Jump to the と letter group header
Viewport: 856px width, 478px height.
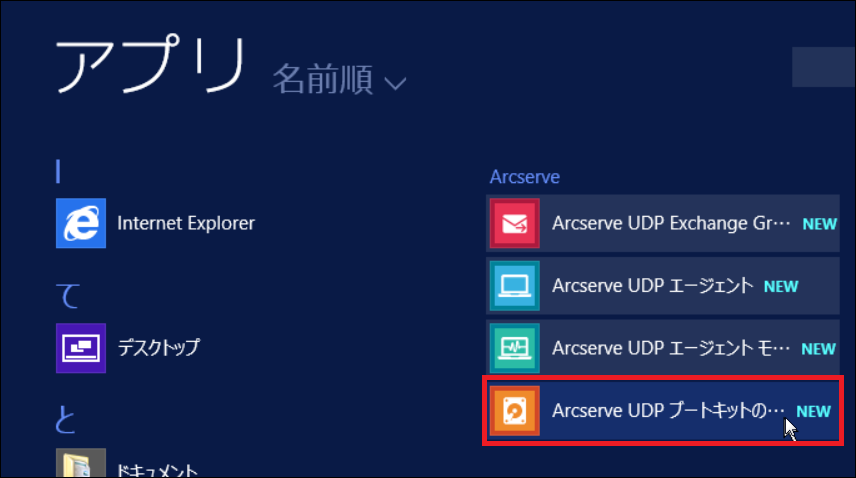coord(66,420)
